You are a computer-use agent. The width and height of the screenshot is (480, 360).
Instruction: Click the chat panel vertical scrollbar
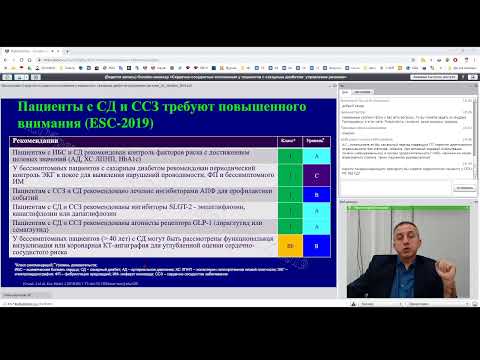tap(475, 138)
